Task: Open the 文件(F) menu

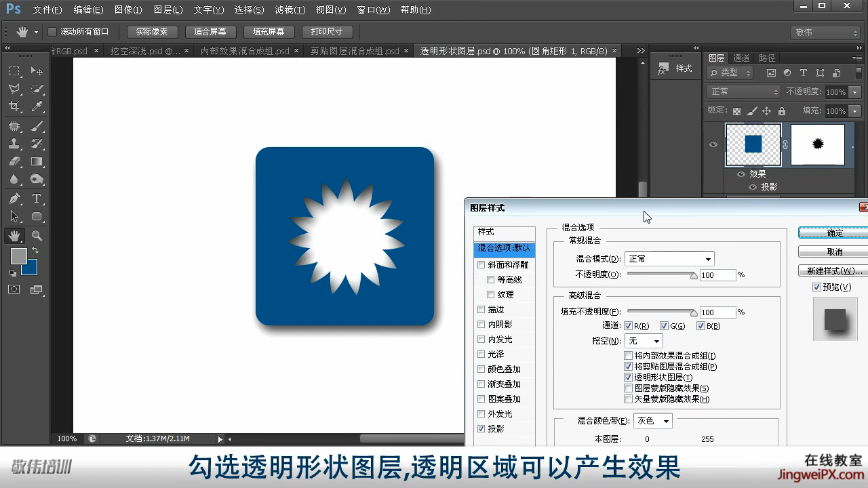Action: 47,10
